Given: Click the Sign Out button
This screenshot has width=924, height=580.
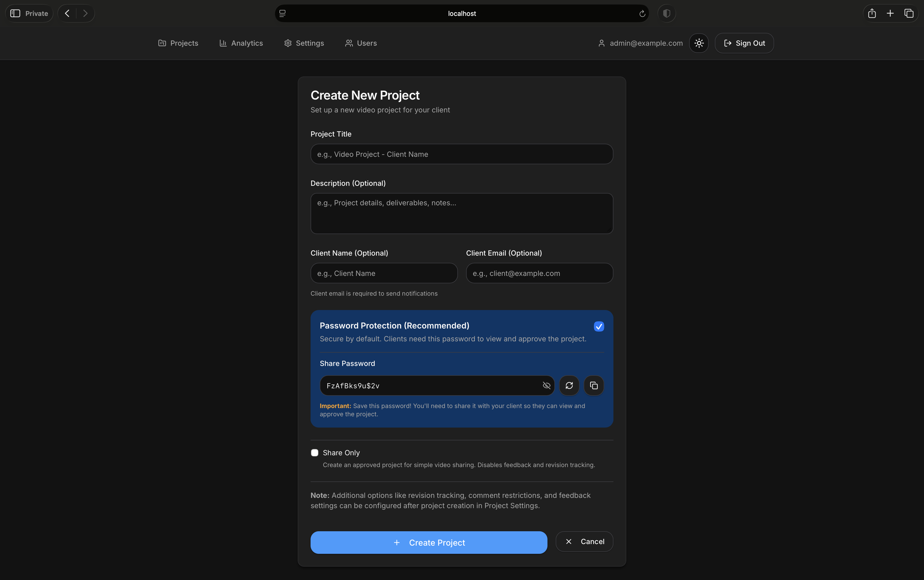Looking at the screenshot, I should pyautogui.click(x=744, y=43).
